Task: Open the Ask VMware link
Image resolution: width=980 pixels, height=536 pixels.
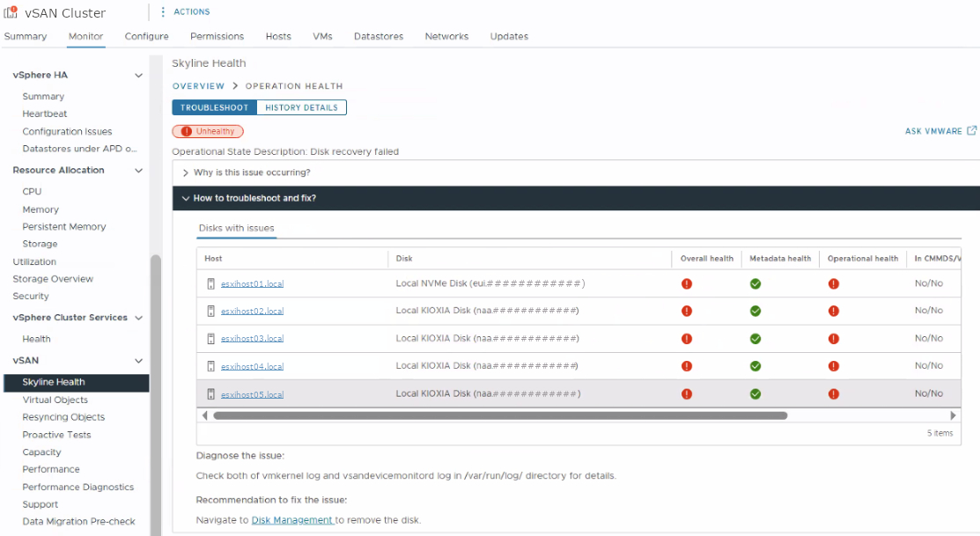Action: pyautogui.click(x=933, y=131)
